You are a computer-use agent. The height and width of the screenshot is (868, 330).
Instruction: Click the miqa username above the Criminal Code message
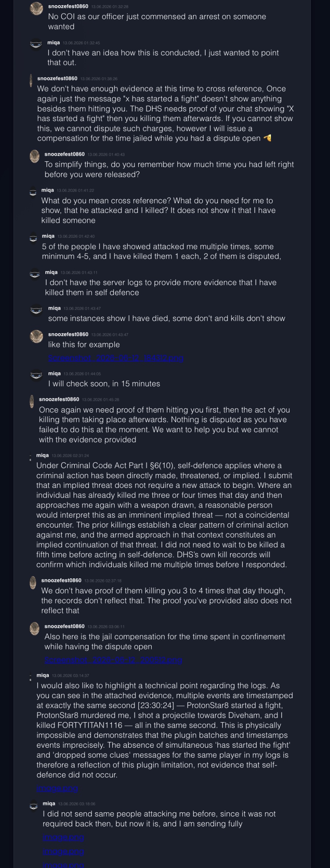(42, 455)
